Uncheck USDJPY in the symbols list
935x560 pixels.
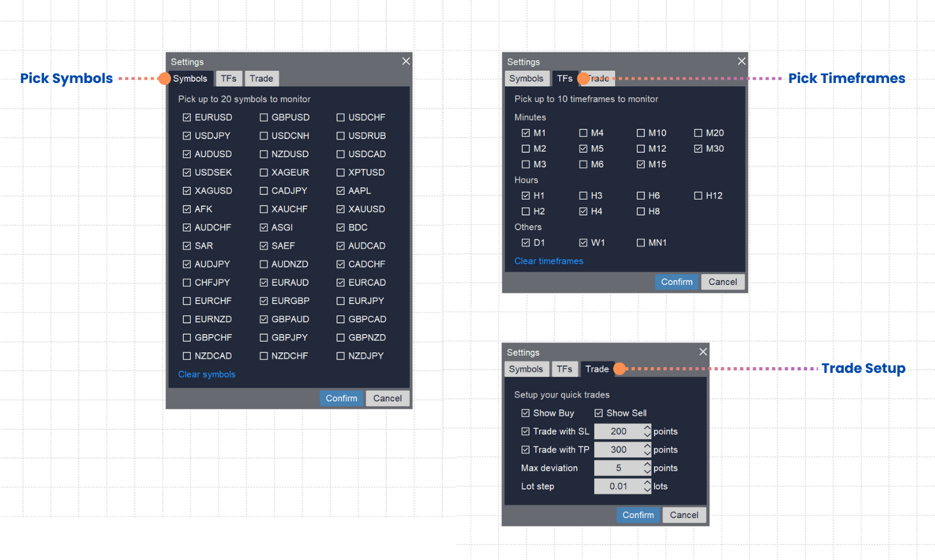pyautogui.click(x=186, y=136)
